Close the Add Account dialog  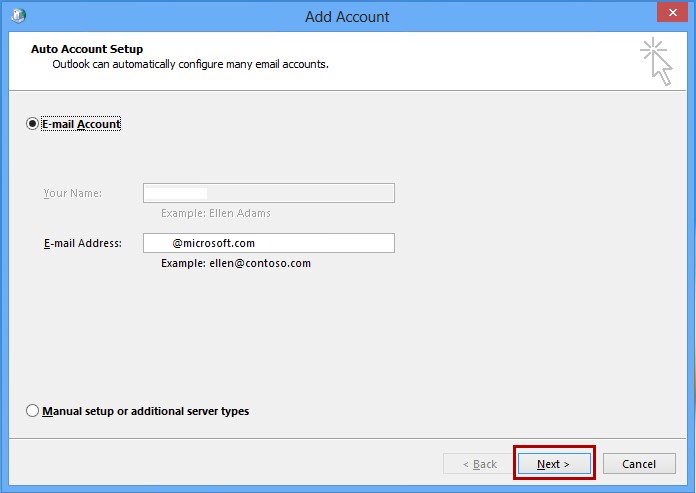click(x=672, y=12)
